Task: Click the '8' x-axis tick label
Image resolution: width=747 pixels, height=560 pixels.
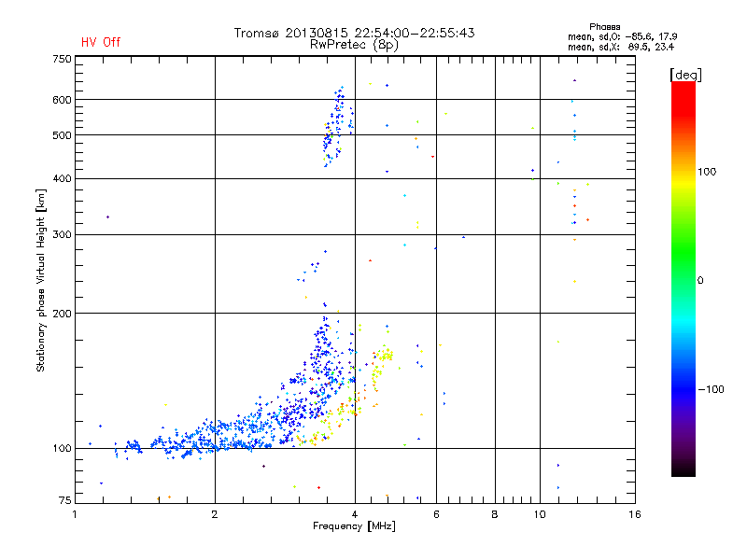Action: (495, 514)
